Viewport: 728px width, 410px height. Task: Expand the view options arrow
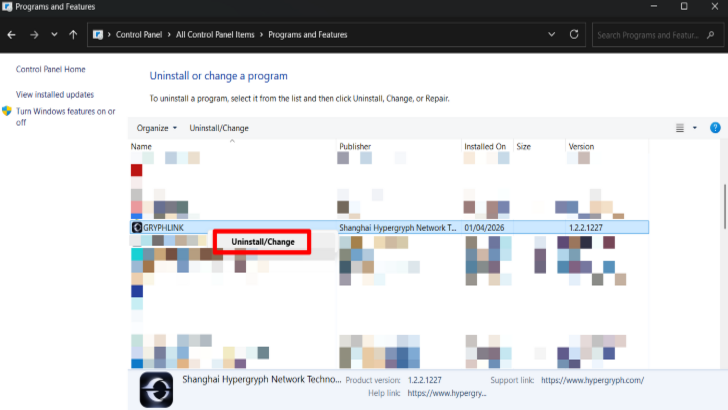(695, 128)
